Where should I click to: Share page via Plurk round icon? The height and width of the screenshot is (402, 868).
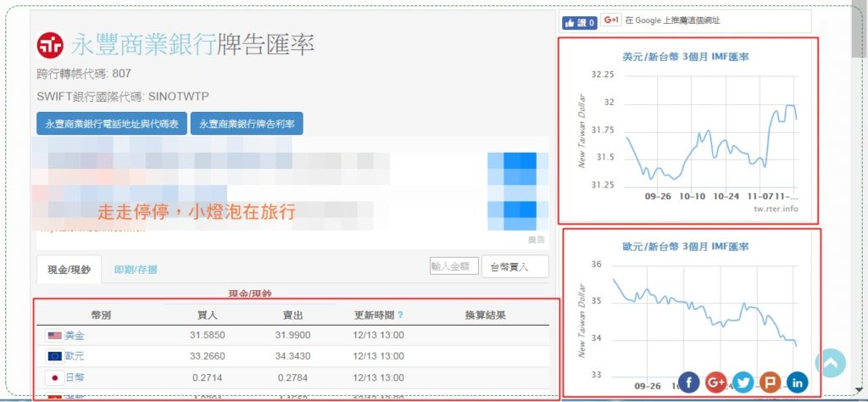[770, 382]
